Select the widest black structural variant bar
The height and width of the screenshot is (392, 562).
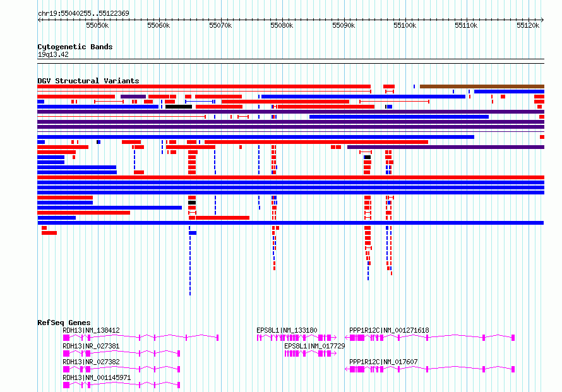coord(179,107)
